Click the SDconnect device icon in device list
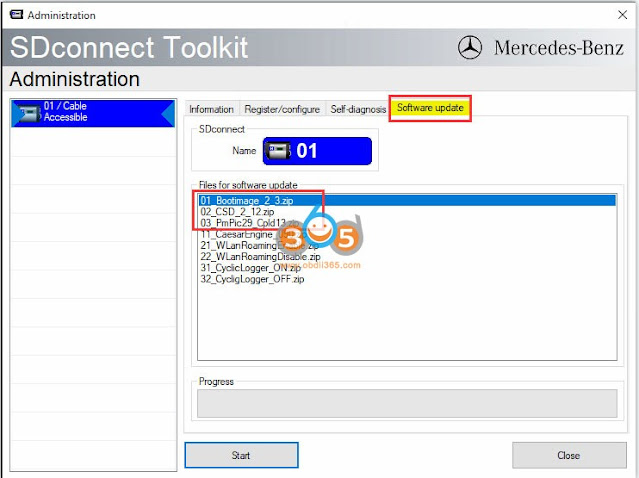Image resolution: width=639 pixels, height=478 pixels. click(29, 114)
